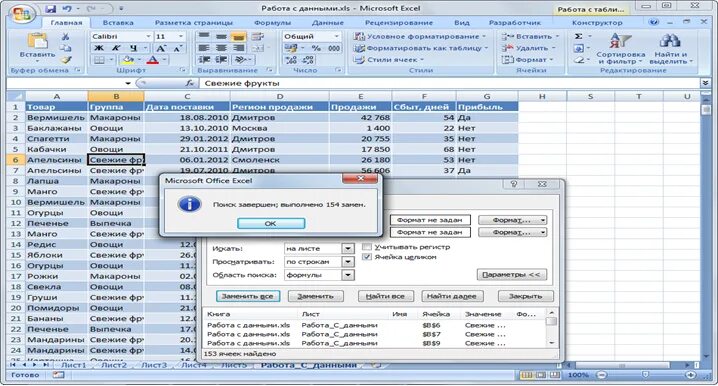The height and width of the screenshot is (386, 718).
Task: Increase font size with large A icon
Action: (161, 48)
